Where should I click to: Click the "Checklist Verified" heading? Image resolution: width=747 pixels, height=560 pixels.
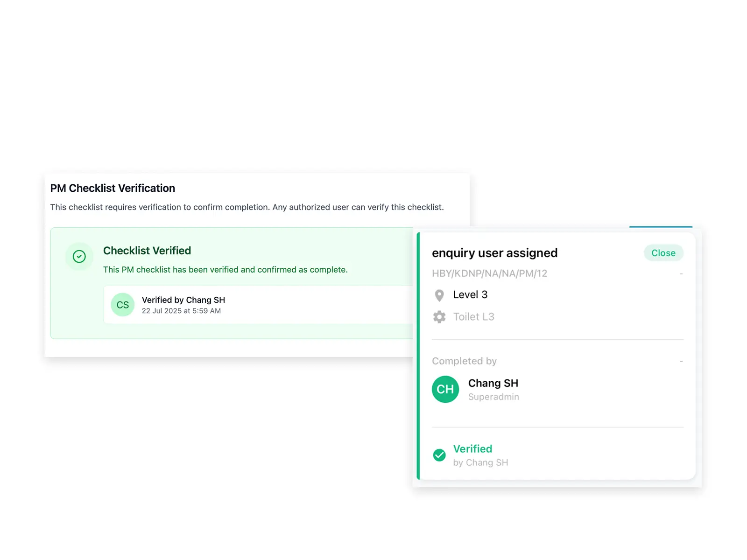pos(147,251)
